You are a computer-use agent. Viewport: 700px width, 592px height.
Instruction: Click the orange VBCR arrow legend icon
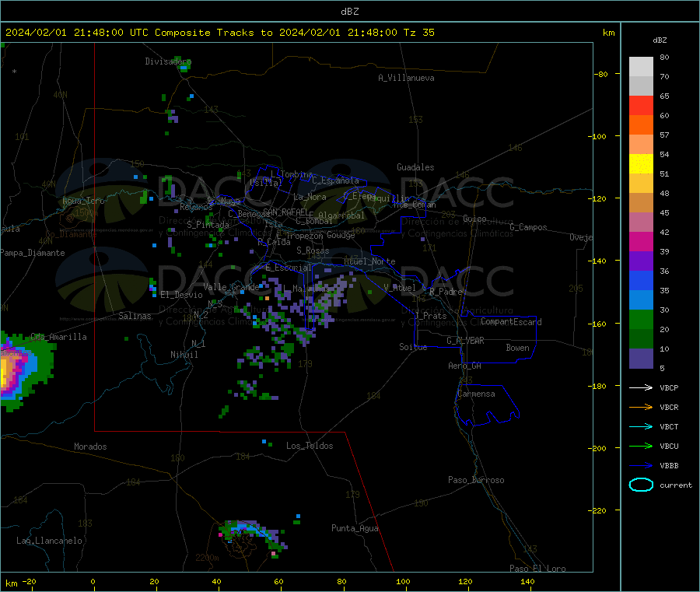click(641, 407)
